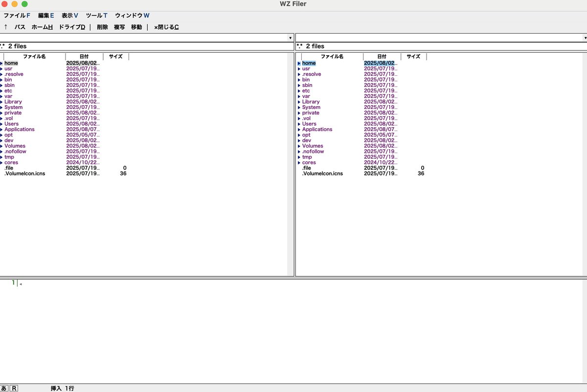Click the right pane 2 files status label

point(315,46)
